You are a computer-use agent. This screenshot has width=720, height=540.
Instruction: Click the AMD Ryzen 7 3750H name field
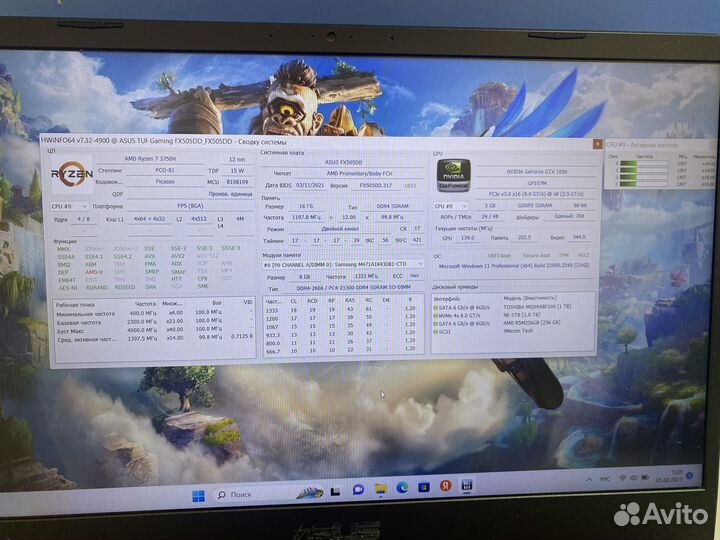click(150, 158)
